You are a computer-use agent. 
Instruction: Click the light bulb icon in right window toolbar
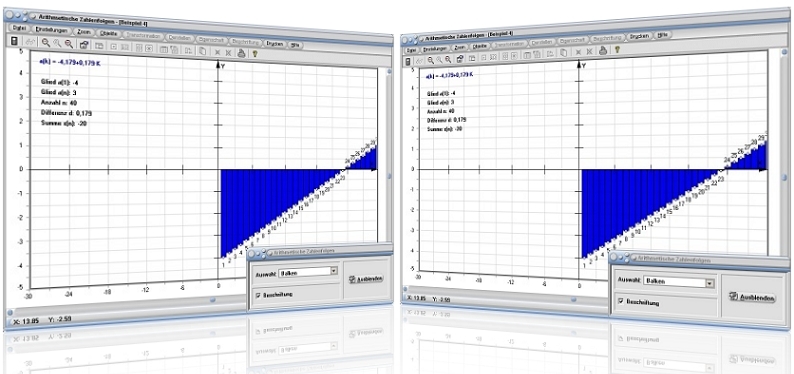617,50
